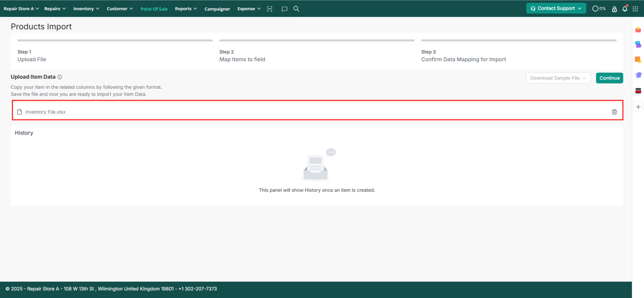Click the Continue button
This screenshot has height=298, width=644.
609,78
